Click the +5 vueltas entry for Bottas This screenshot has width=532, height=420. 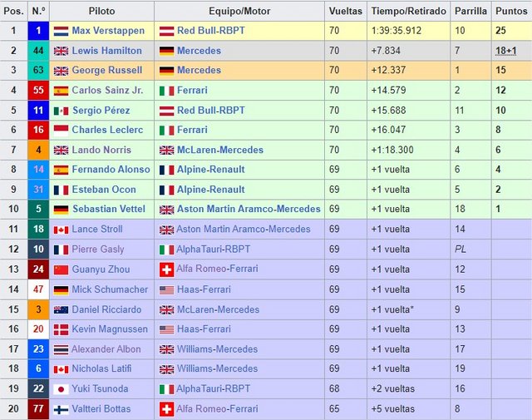pos(393,409)
